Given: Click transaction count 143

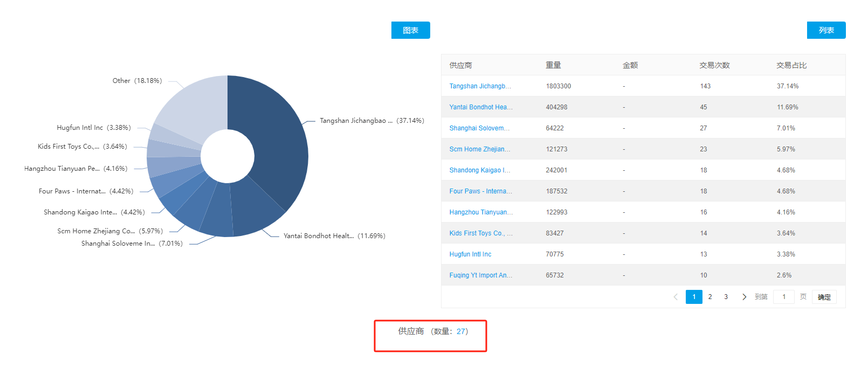Looking at the screenshot, I should click(705, 86).
